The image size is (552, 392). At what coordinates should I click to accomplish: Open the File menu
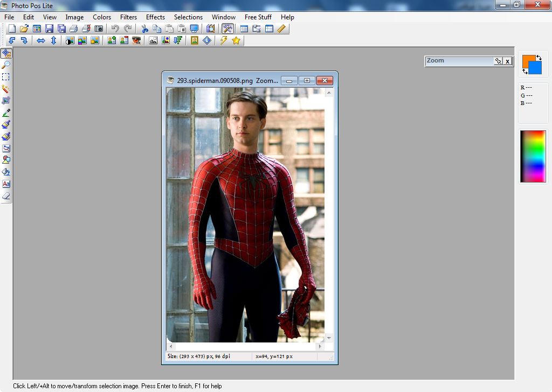(x=9, y=17)
